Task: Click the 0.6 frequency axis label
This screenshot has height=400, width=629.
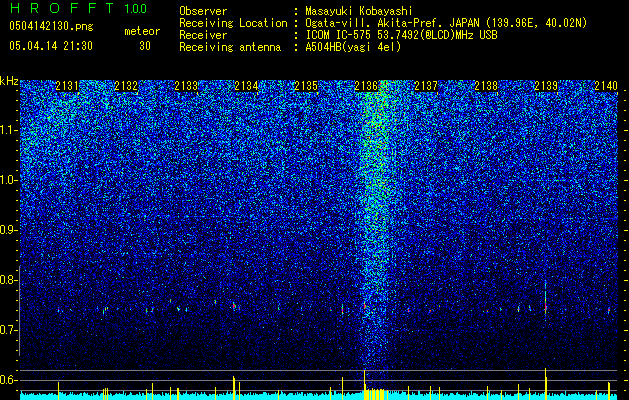Action: pyautogui.click(x=9, y=380)
